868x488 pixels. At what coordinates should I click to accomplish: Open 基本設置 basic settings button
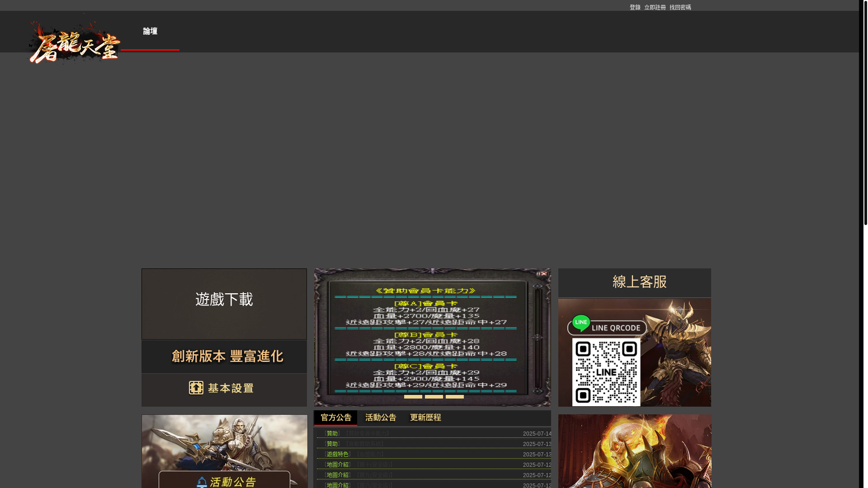[x=224, y=390]
